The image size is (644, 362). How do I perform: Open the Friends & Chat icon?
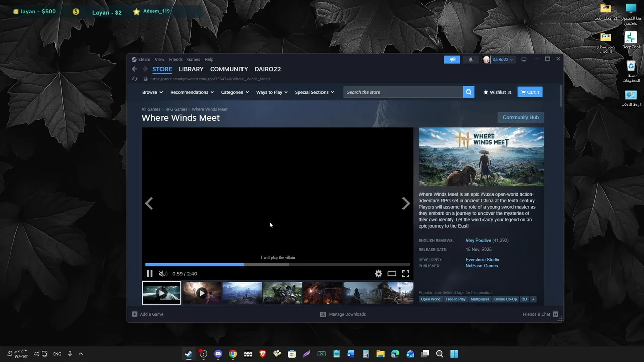pyautogui.click(x=555, y=314)
